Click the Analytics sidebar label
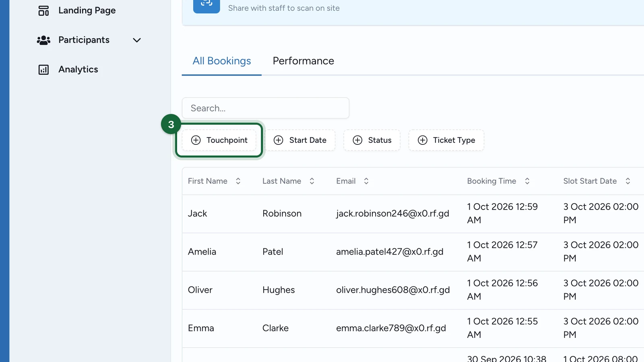The image size is (644, 362). (x=78, y=69)
